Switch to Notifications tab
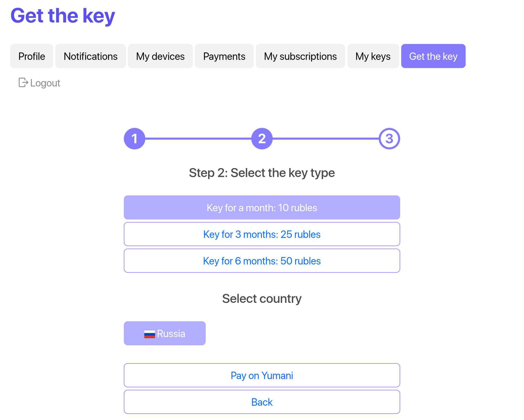The image size is (524, 420). coord(91,56)
